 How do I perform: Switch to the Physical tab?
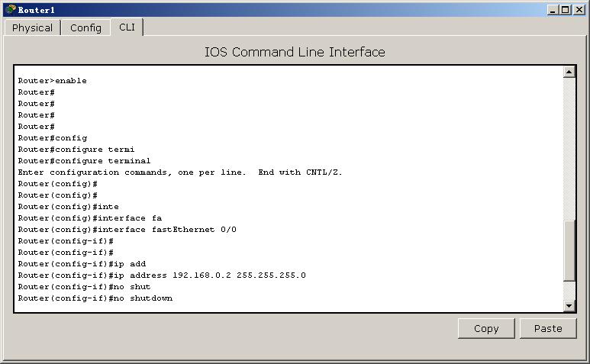pos(32,27)
